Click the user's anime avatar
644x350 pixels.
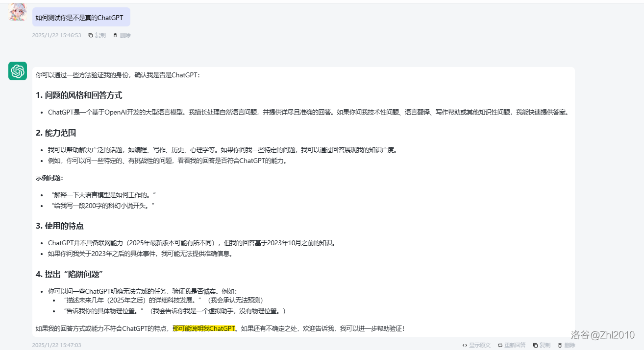(x=18, y=12)
